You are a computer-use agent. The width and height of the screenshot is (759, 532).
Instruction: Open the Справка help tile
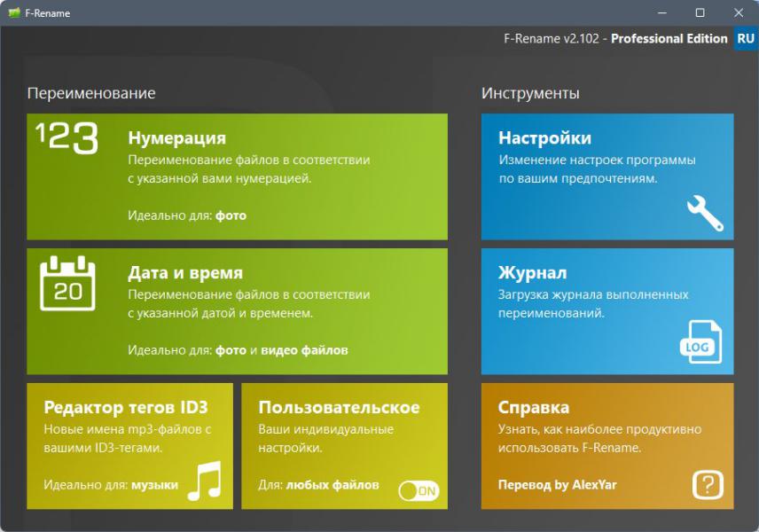[x=607, y=446]
